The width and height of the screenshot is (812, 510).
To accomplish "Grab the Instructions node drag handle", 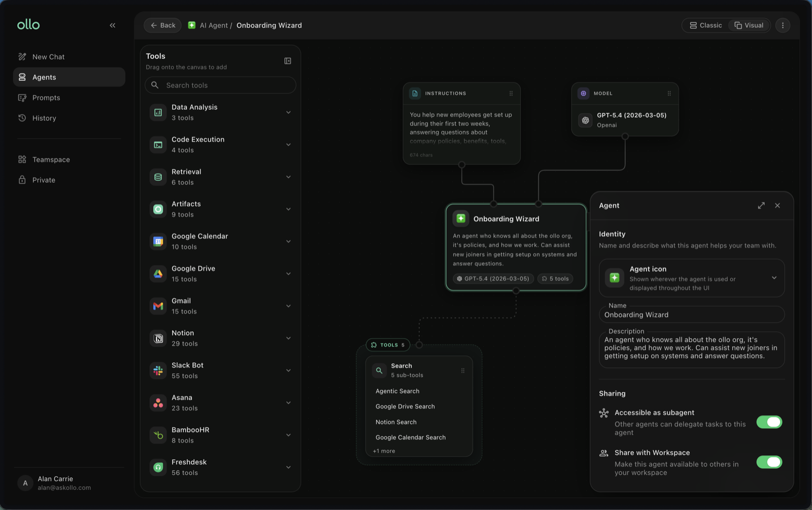I will 511,93.
